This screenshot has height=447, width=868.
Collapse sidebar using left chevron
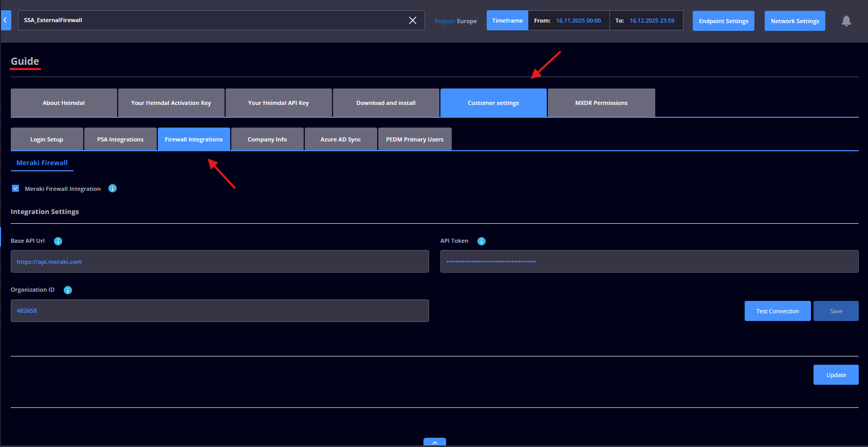5,20
